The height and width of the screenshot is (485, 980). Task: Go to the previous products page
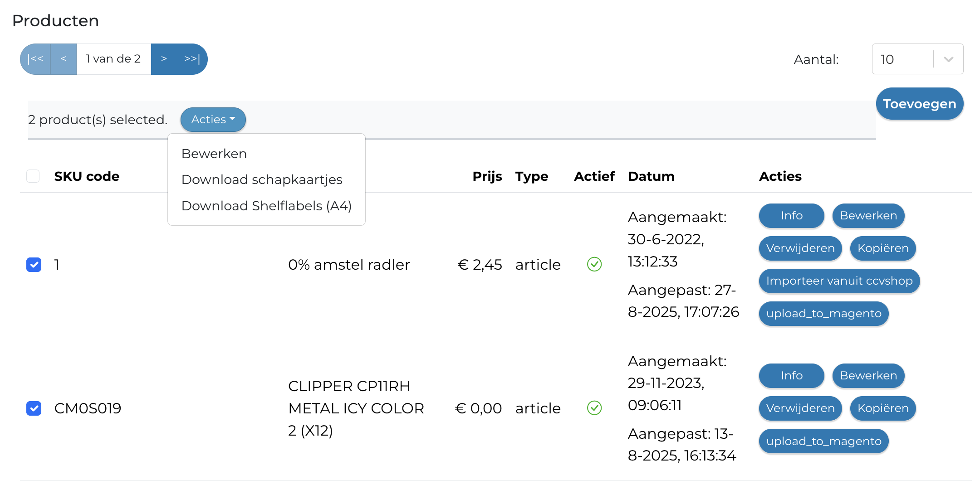64,59
